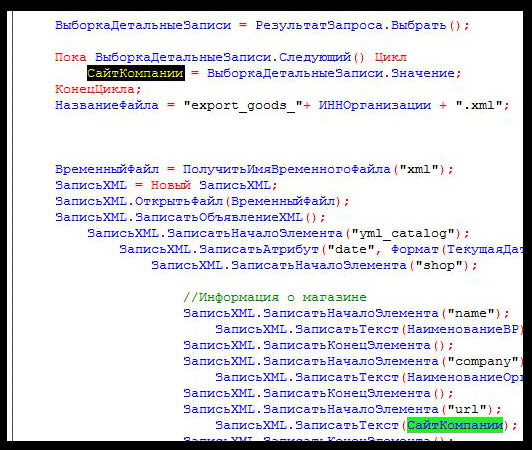Click the Следующий() method call

(322, 57)
